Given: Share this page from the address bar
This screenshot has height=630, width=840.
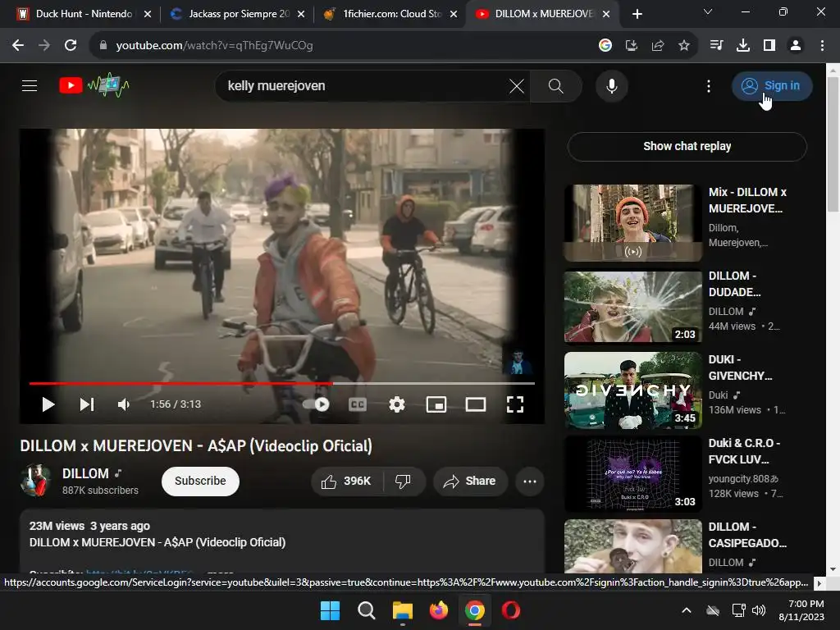Looking at the screenshot, I should click(x=658, y=46).
